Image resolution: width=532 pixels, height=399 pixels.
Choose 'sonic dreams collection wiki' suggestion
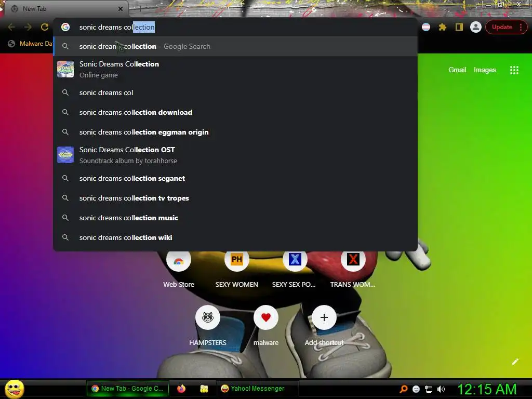(x=235, y=237)
